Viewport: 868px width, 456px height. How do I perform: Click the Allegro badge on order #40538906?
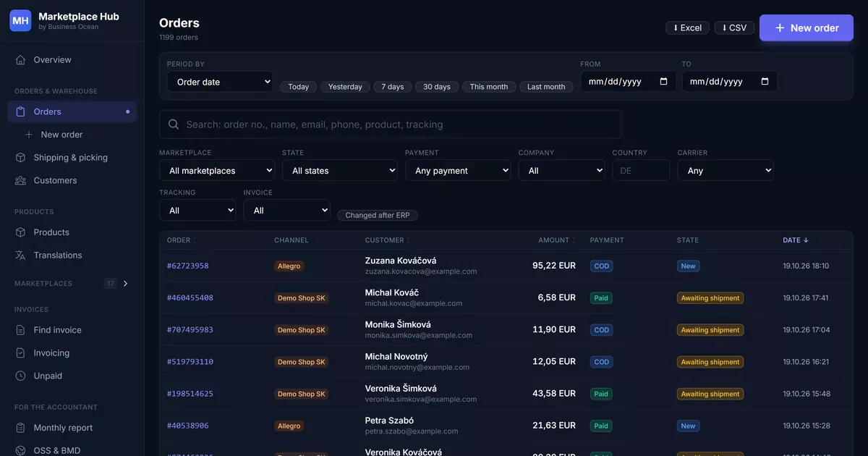[289, 426]
